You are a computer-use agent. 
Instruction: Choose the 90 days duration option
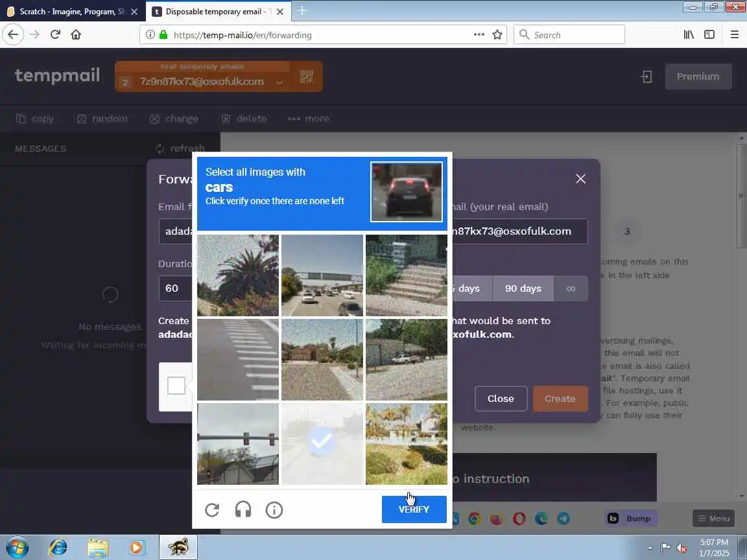click(x=523, y=288)
